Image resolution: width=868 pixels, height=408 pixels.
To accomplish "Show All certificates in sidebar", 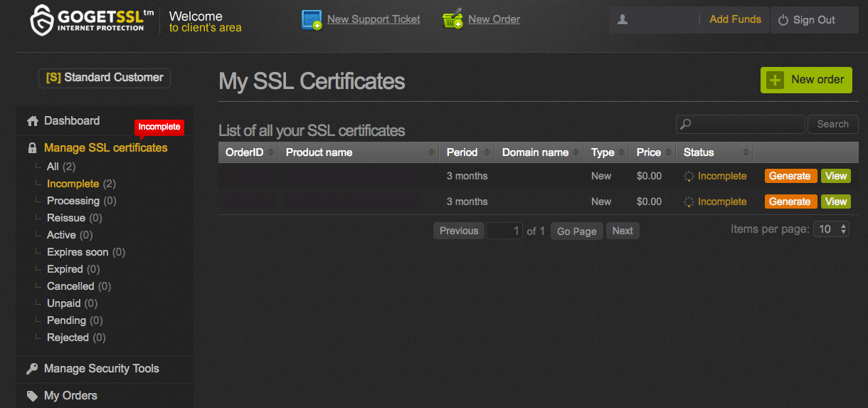I will point(53,167).
